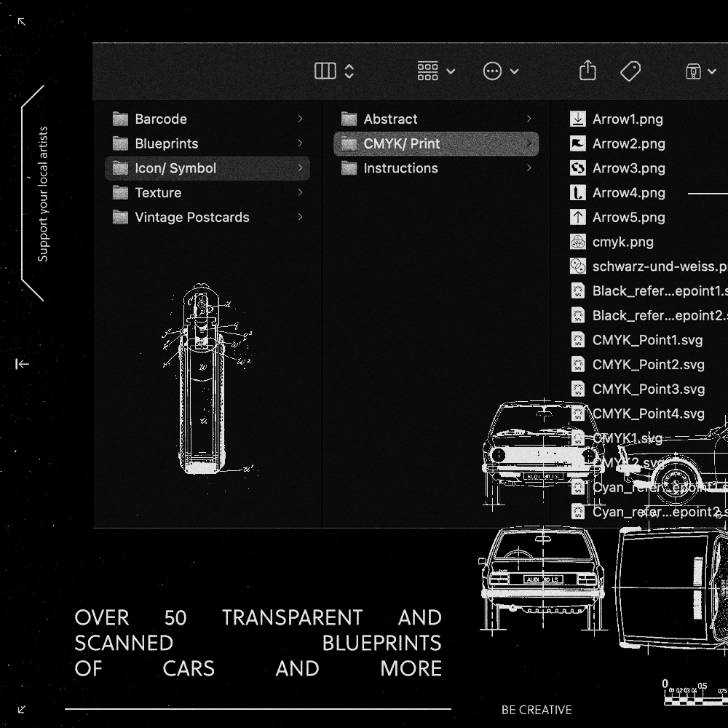Click the grouping icon in the toolbar
The width and height of the screenshot is (728, 728).
(x=427, y=71)
